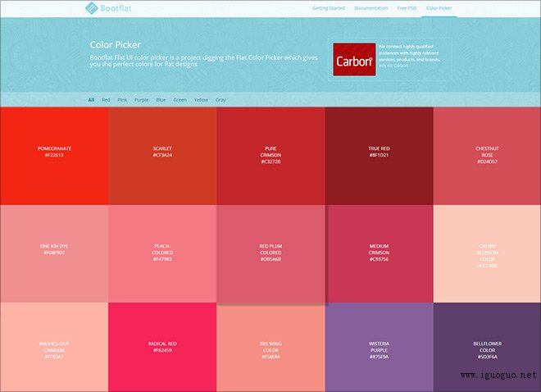541x392 pixels.
Task: Pick the Pomegranate #F22613 swatch
Action: 54,154
